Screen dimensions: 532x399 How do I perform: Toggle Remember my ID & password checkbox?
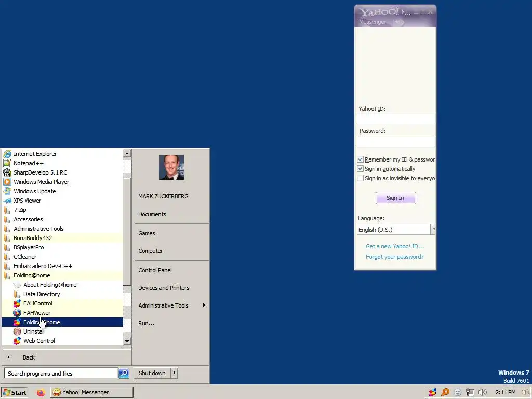361,159
